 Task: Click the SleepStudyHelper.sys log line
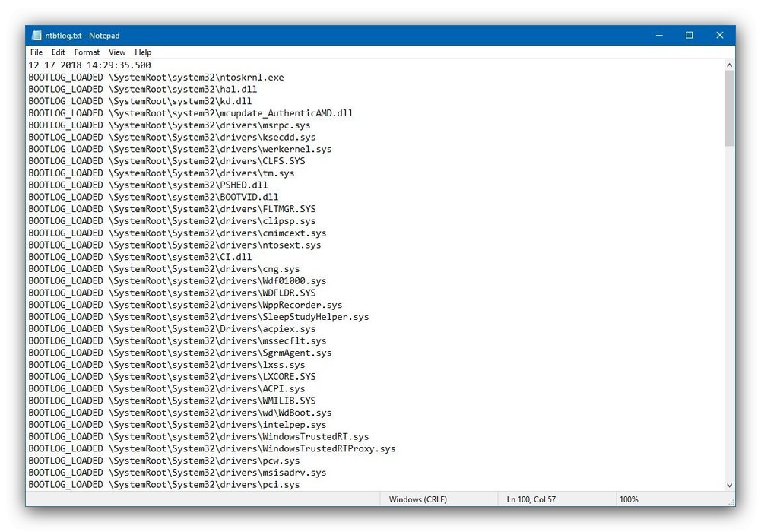pos(198,317)
